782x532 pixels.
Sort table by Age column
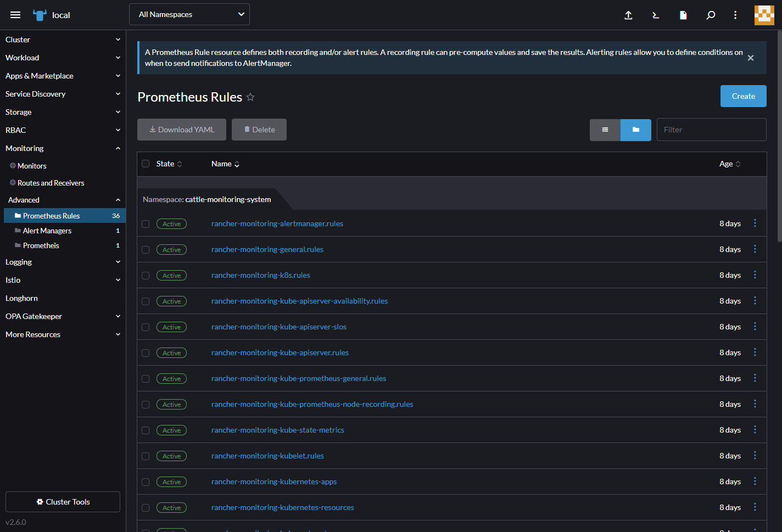[730, 164]
